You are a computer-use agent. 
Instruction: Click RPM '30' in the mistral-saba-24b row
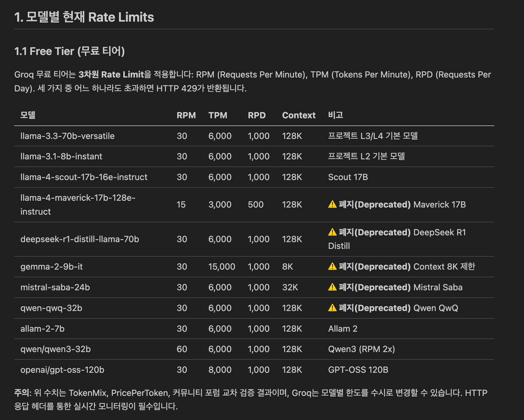click(182, 287)
